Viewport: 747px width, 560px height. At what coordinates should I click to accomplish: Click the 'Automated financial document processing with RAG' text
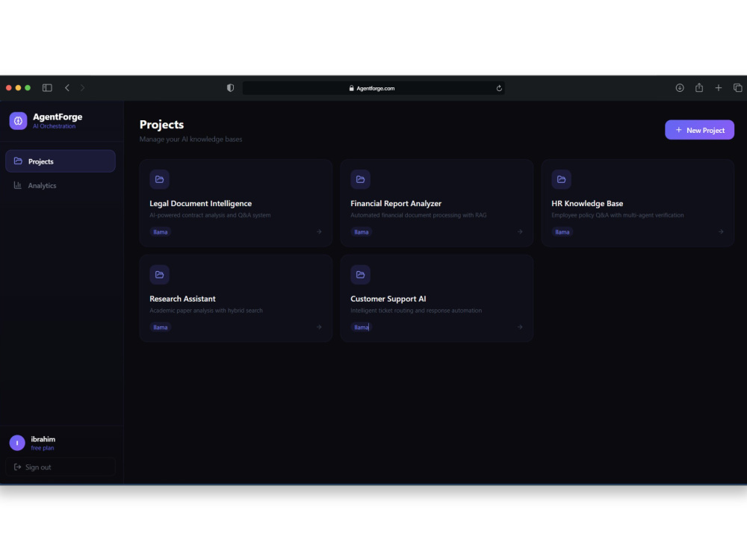point(418,215)
